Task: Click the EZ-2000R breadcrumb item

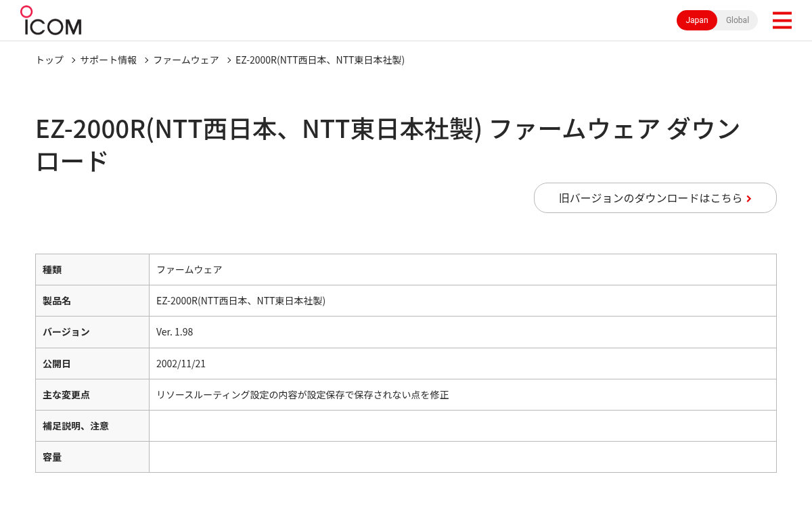Action: pos(320,60)
